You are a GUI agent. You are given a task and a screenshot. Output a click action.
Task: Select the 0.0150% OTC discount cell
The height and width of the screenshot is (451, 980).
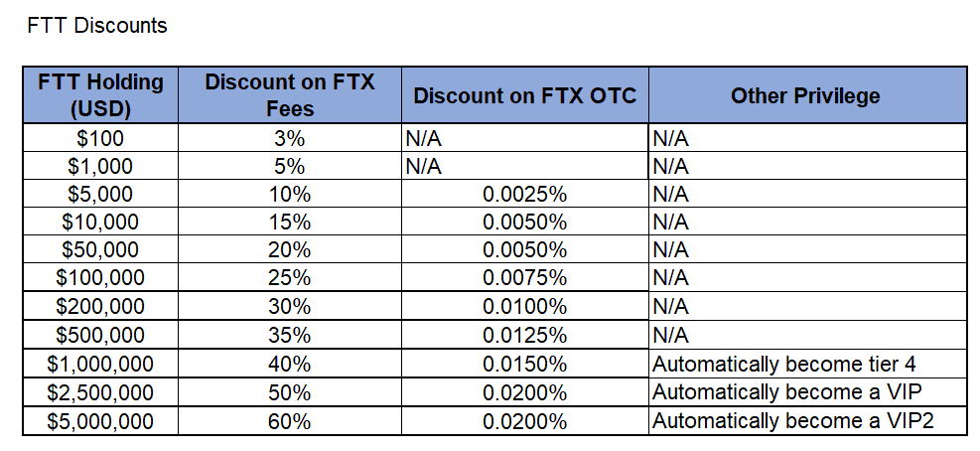point(524,364)
